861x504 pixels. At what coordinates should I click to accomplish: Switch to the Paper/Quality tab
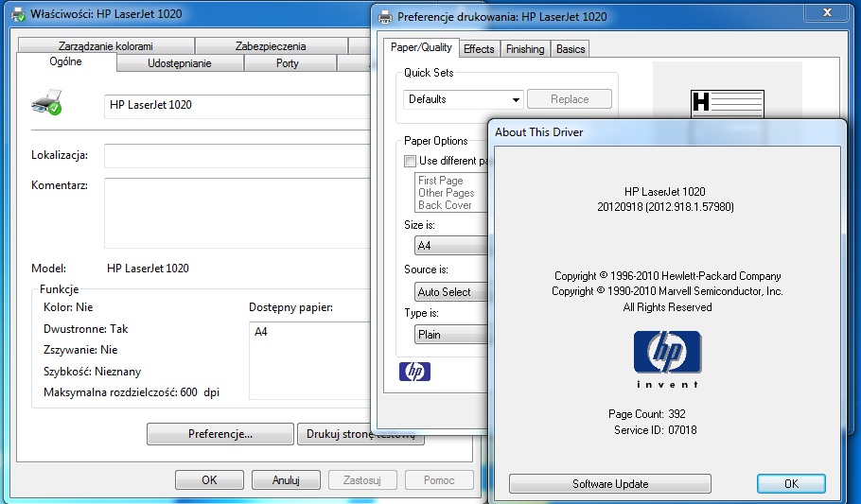tap(421, 48)
